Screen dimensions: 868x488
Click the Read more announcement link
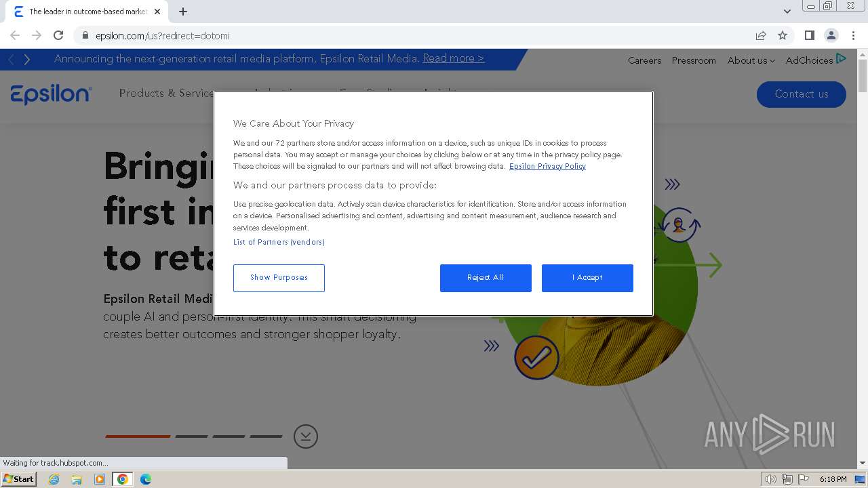pyautogui.click(x=453, y=58)
